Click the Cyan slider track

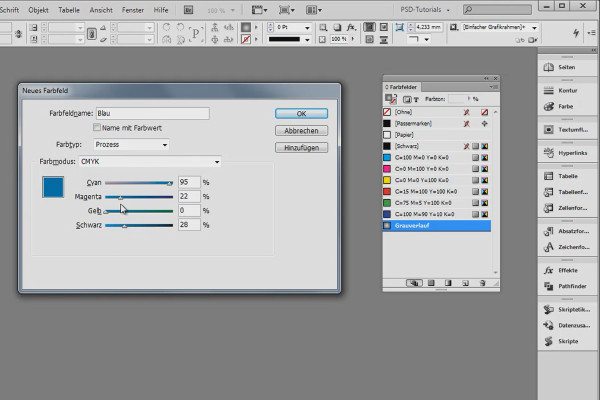click(x=139, y=183)
